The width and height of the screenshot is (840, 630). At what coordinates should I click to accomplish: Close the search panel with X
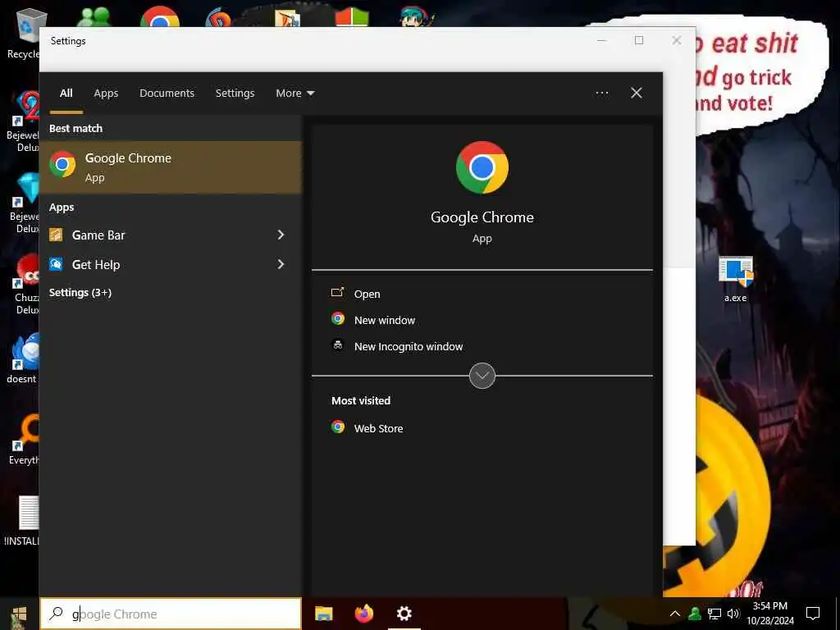click(x=637, y=94)
